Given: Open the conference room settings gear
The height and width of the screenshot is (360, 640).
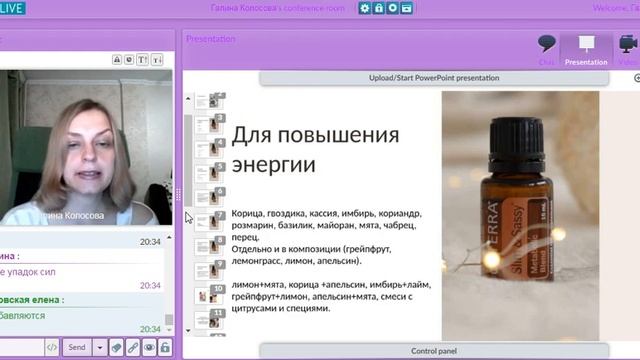Looking at the screenshot, I should click(364, 8).
